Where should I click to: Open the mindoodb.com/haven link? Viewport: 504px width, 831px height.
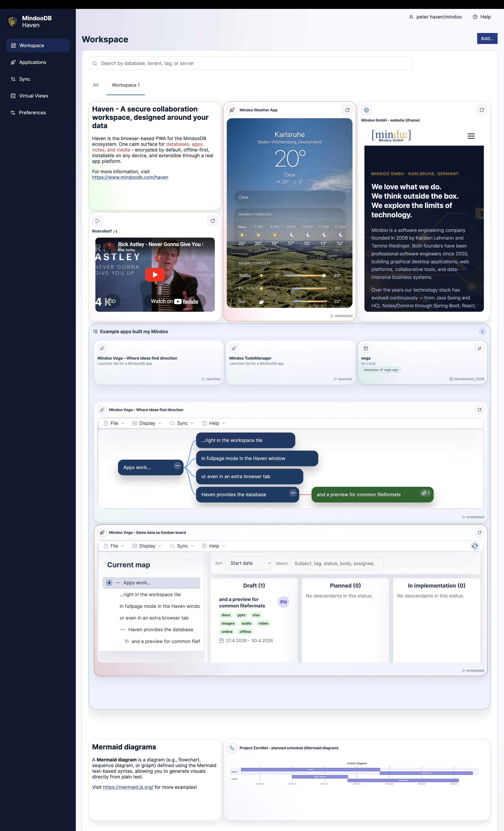(x=130, y=177)
